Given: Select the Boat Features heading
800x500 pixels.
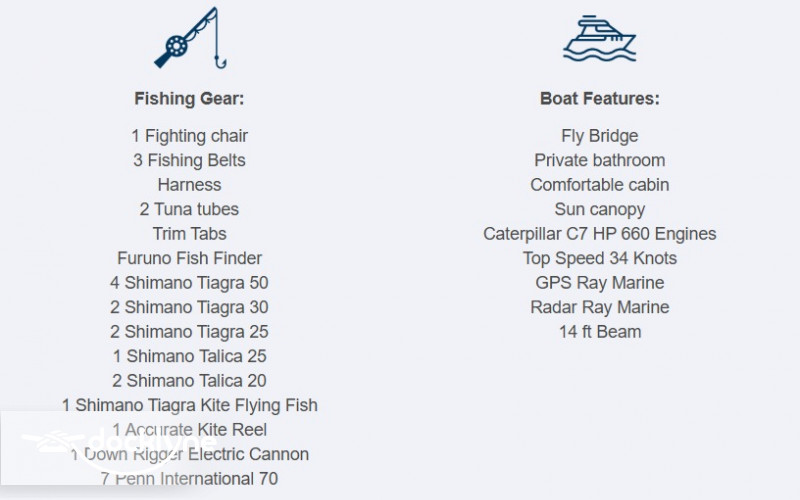Looking at the screenshot, I should tap(599, 99).
